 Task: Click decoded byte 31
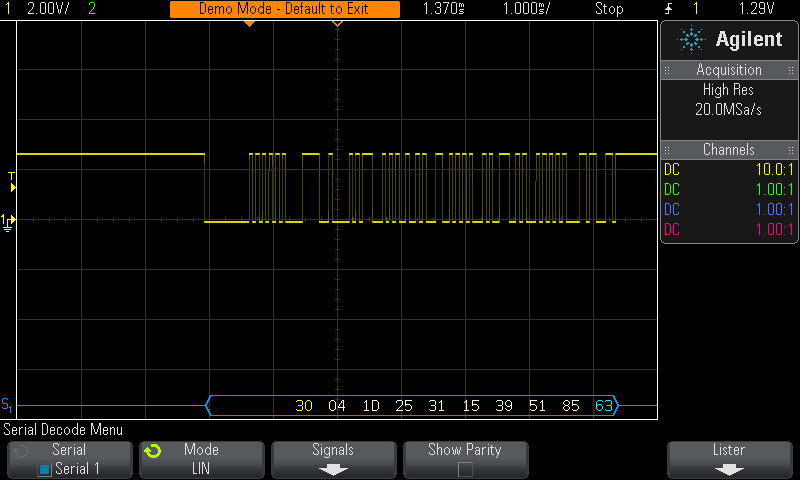point(436,406)
